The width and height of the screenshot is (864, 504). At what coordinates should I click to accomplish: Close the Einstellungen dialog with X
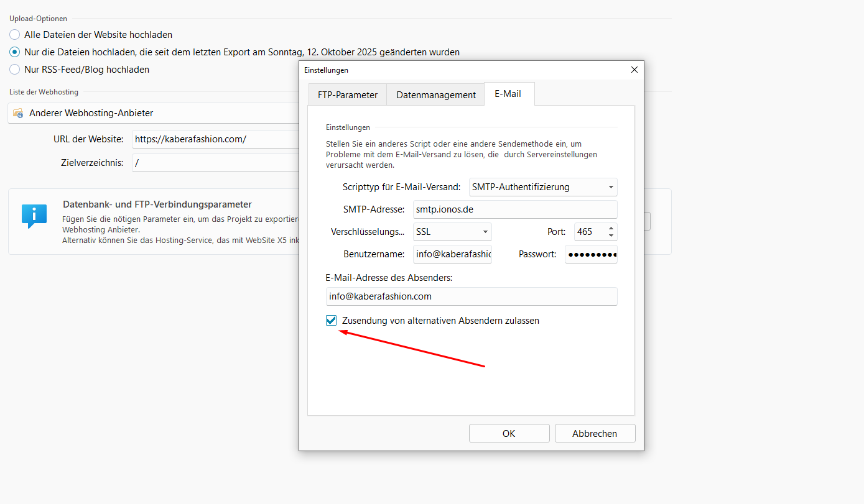click(x=634, y=70)
